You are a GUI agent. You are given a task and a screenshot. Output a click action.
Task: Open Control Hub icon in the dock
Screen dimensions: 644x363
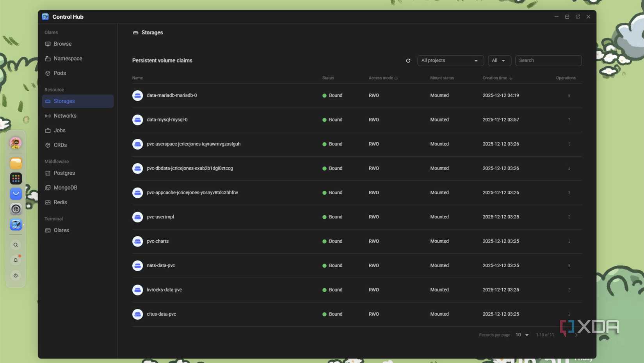click(16, 225)
